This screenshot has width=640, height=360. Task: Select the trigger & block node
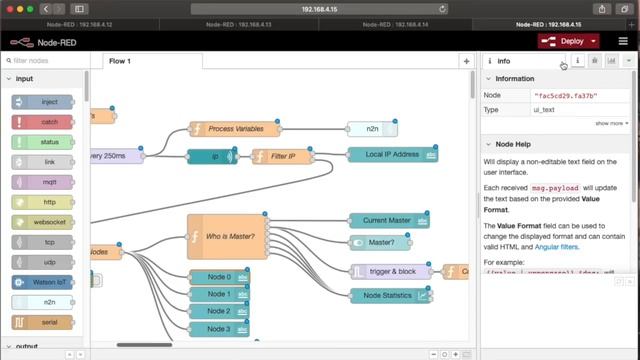coord(391,271)
